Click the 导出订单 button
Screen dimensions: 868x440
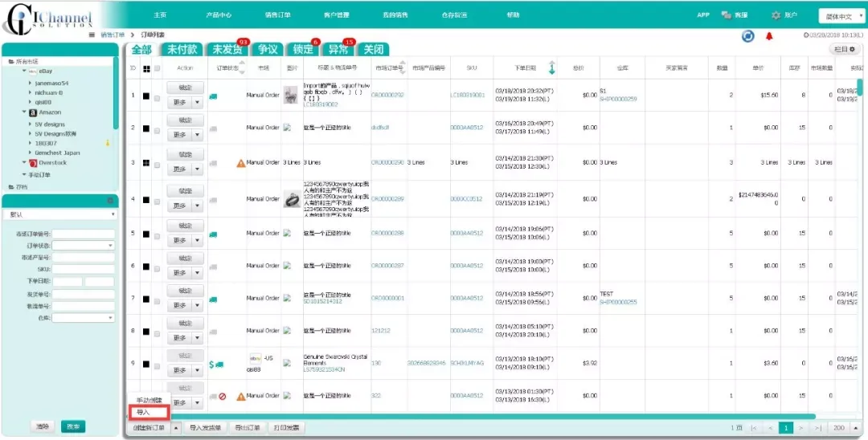point(247,427)
